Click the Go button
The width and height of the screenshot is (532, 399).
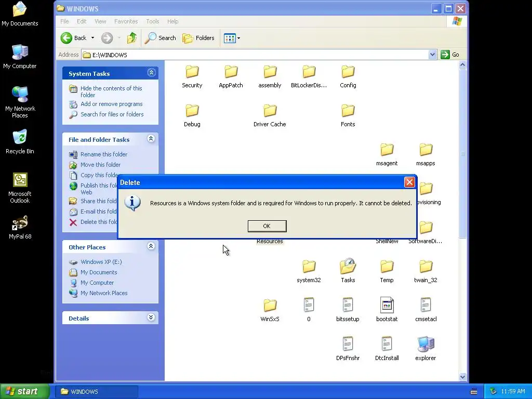(450, 55)
